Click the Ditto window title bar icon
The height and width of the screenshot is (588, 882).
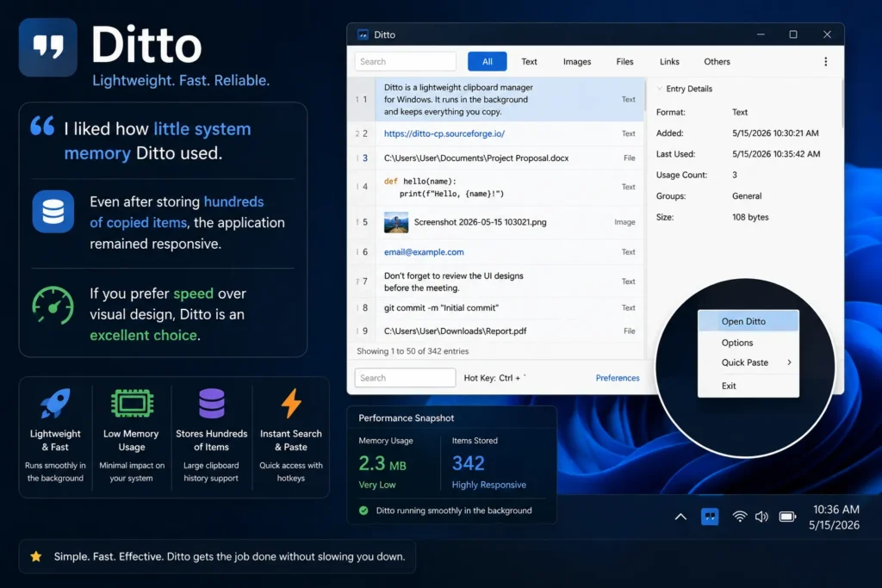363,34
